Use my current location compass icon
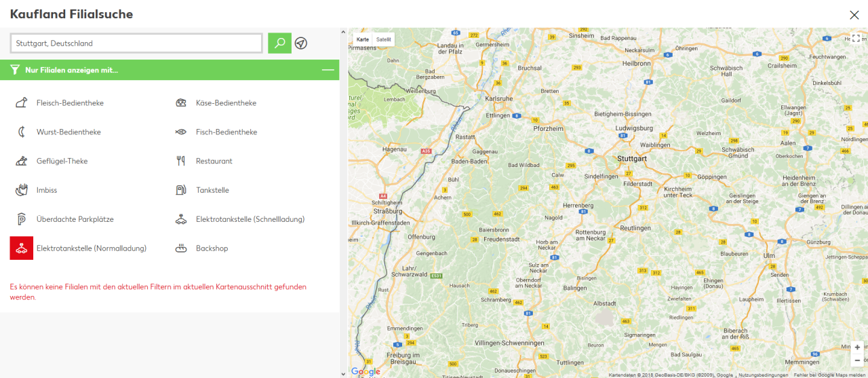Image resolution: width=868 pixels, height=378 pixels. pyautogui.click(x=301, y=43)
